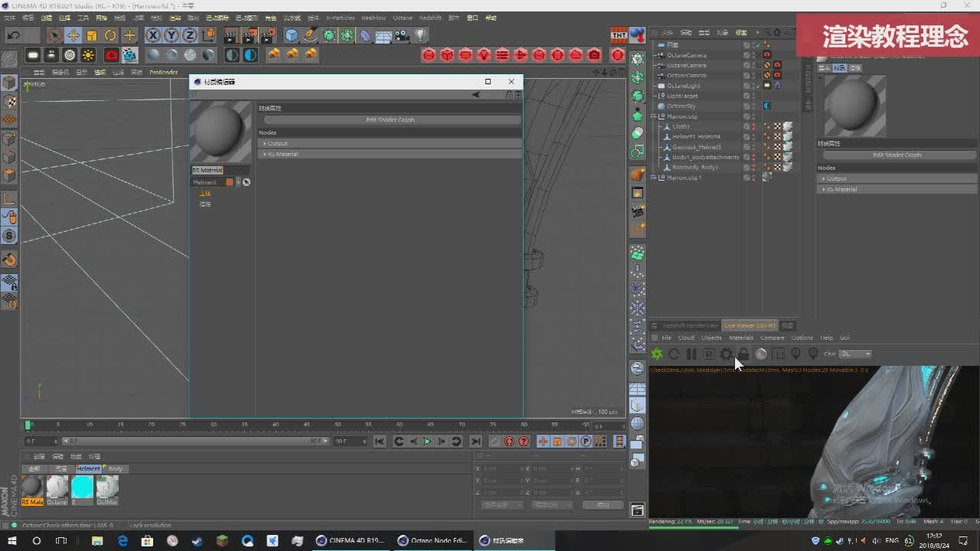Add a Cube primitive object
Viewport: 980px width, 551px height.
292,35
